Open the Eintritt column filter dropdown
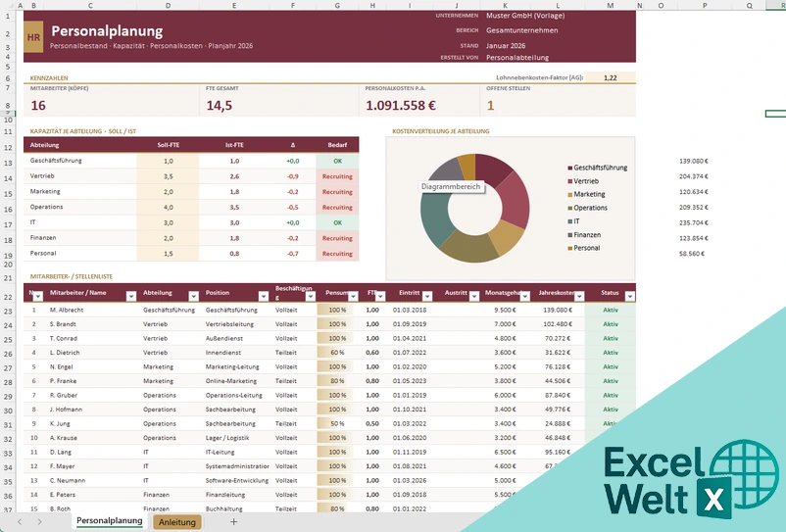Screen dimensions: 786x532 427,297
